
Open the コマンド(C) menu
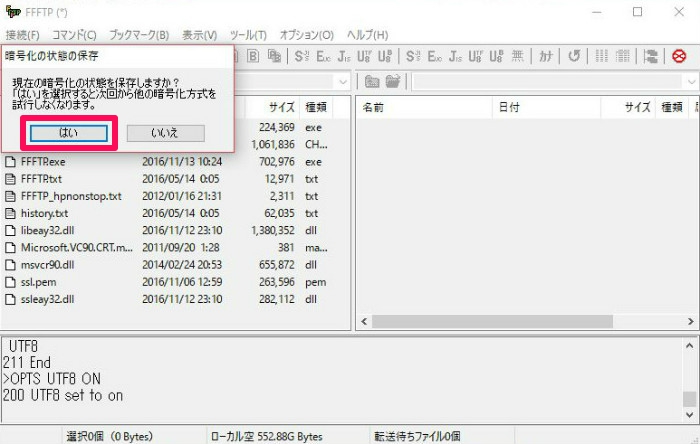coord(74,35)
